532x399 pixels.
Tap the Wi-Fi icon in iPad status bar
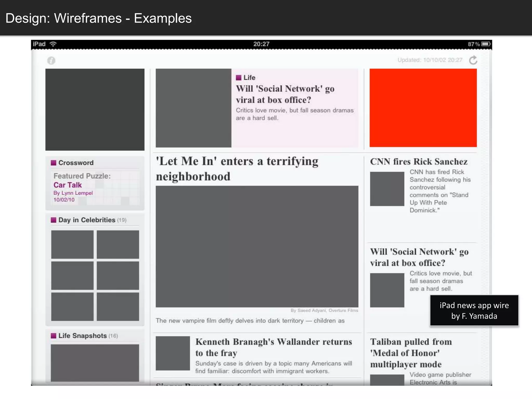click(x=53, y=44)
